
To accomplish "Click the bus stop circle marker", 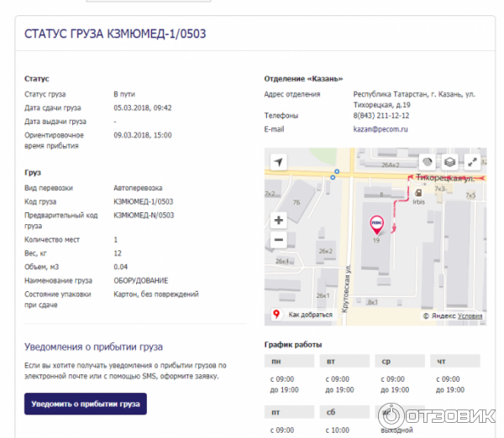I will 337,172.
